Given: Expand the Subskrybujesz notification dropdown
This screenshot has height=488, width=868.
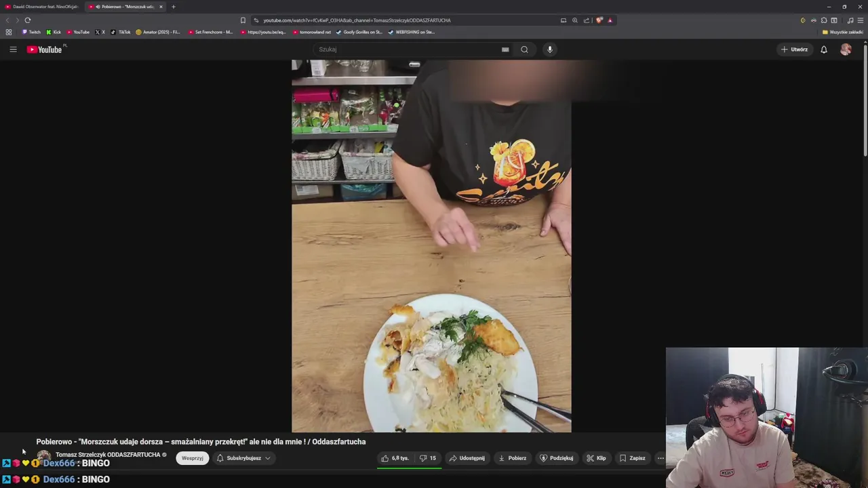Looking at the screenshot, I should [243, 458].
